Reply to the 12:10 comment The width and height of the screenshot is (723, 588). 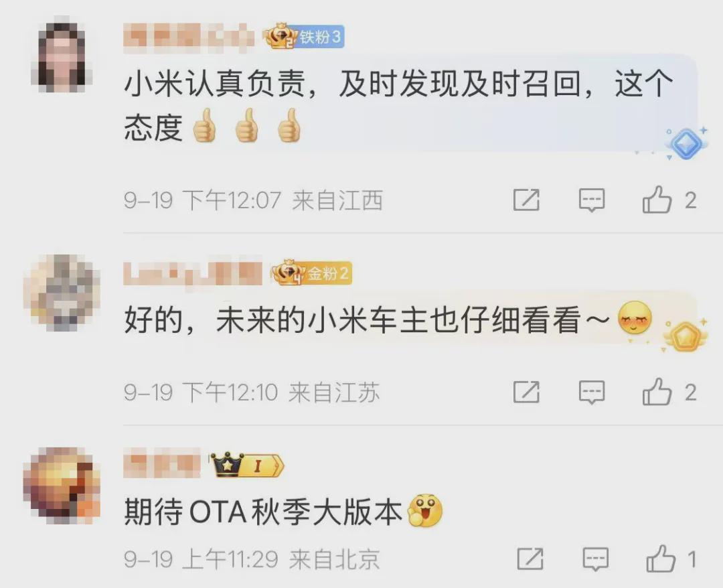tap(592, 392)
